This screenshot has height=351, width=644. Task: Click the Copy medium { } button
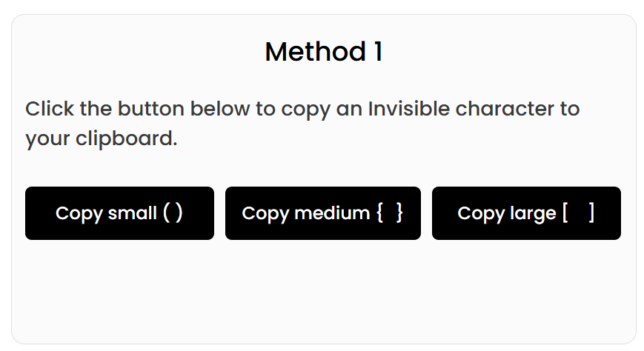click(x=322, y=213)
